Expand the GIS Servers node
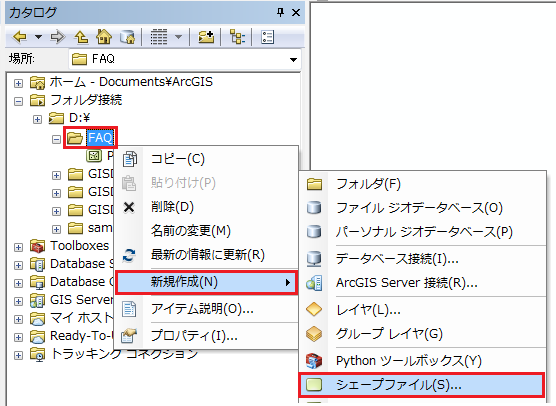 pyautogui.click(x=18, y=301)
